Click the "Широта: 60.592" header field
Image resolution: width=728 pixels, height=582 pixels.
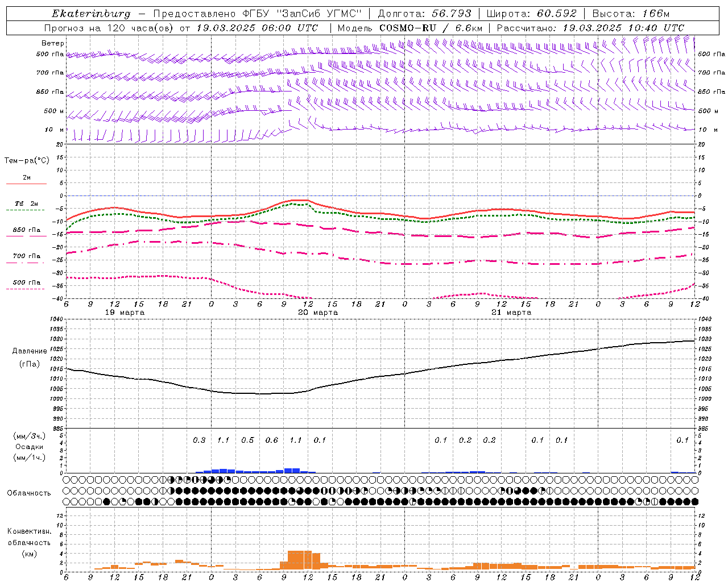point(531,14)
